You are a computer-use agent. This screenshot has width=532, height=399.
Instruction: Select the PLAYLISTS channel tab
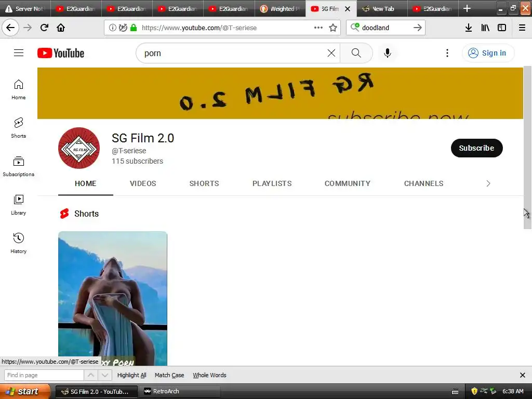(x=272, y=183)
